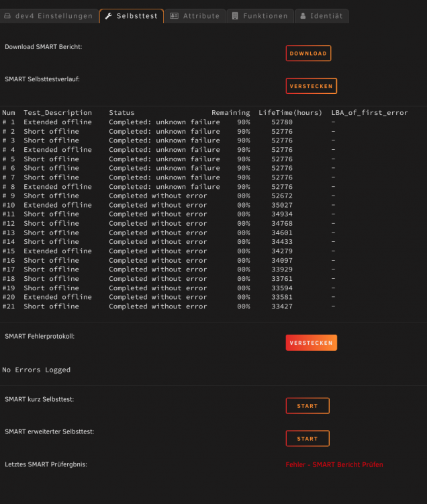This screenshot has height=504, width=427.
Task: Click the person icon on Identität tab
Action: [303, 15]
